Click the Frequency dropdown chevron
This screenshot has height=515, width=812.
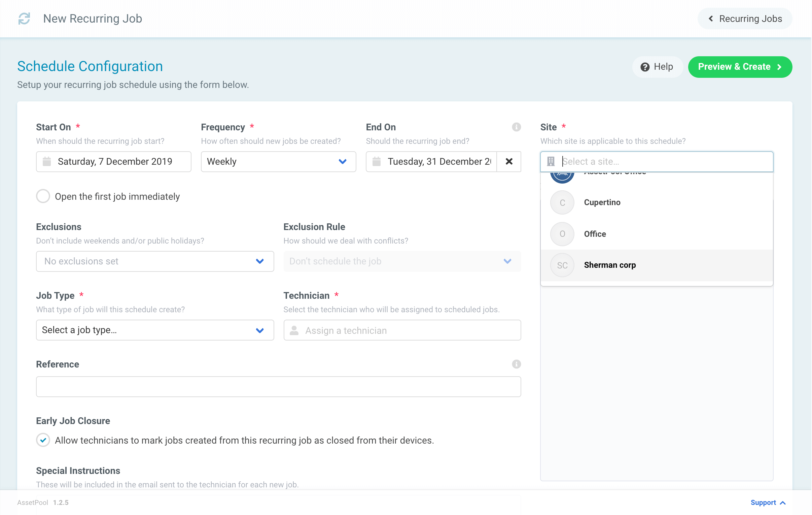[x=342, y=161]
